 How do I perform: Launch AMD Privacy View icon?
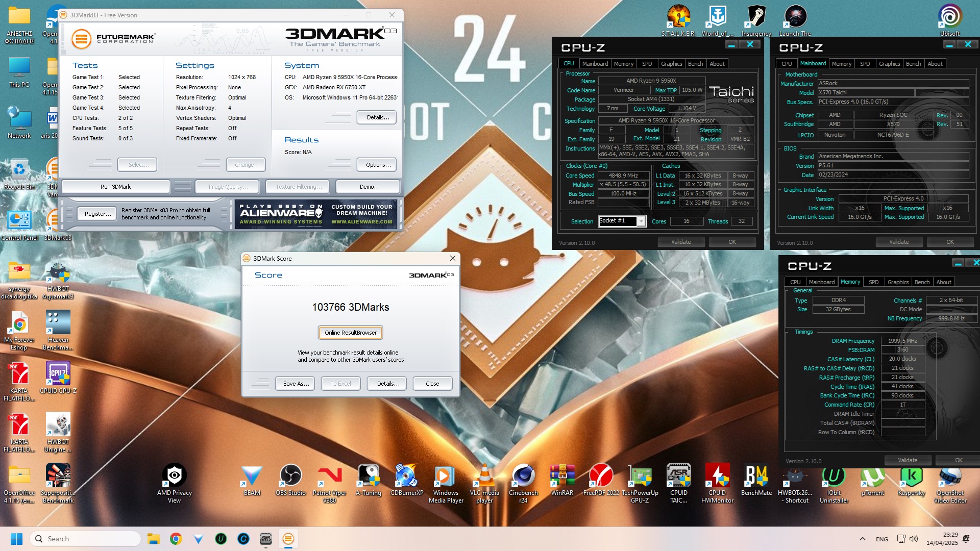tap(174, 484)
